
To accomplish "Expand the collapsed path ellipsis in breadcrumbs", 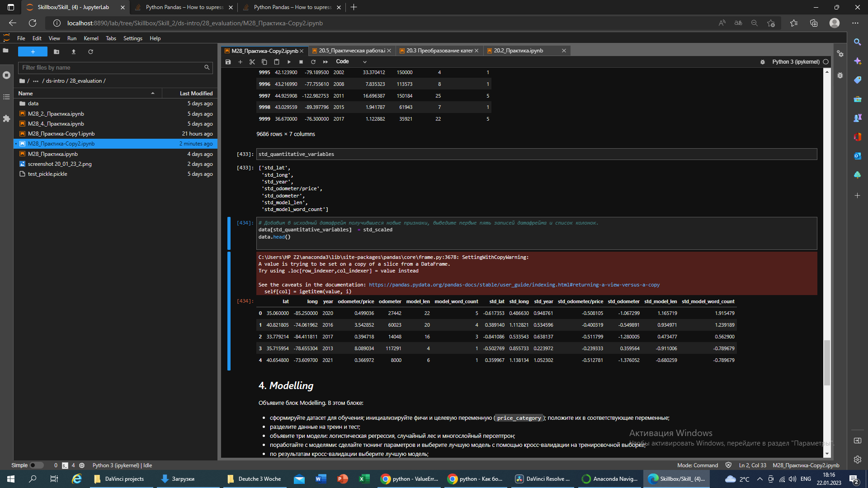I will click(36, 81).
